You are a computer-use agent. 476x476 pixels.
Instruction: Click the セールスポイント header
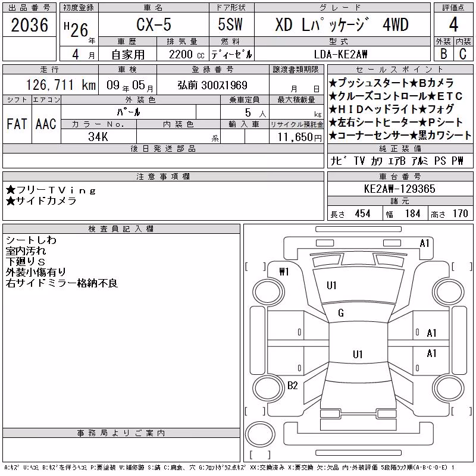[x=400, y=69]
